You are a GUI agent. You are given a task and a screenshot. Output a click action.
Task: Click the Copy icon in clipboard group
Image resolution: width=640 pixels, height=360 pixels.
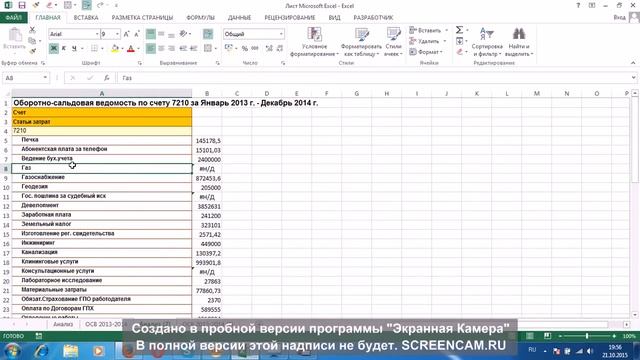click(x=32, y=40)
